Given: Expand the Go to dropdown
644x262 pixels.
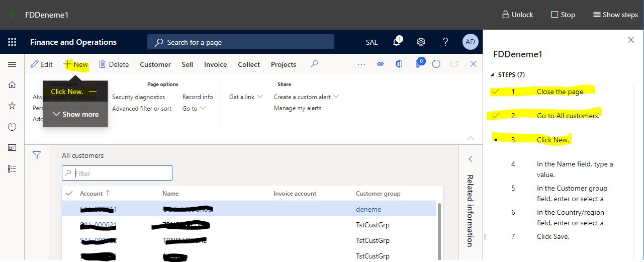Looking at the screenshot, I should [x=194, y=109].
